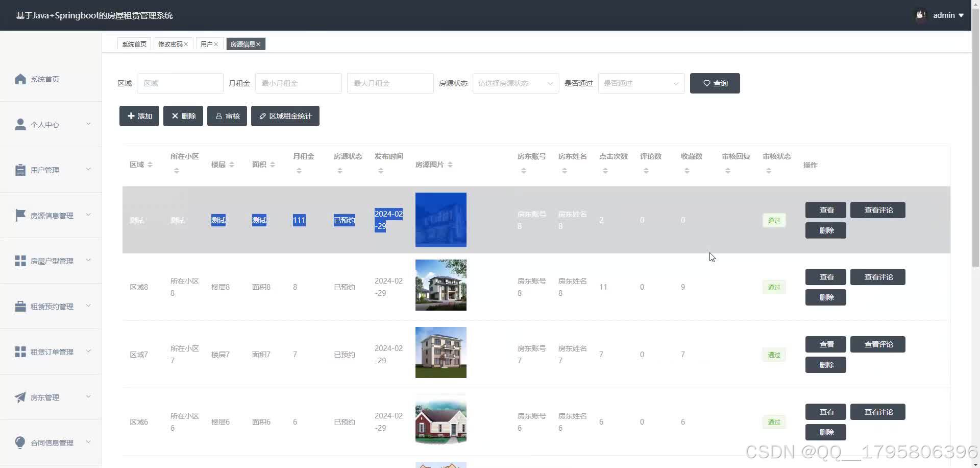This screenshot has height=468, width=980.
Task: View details of 区域6 row
Action: (826, 412)
